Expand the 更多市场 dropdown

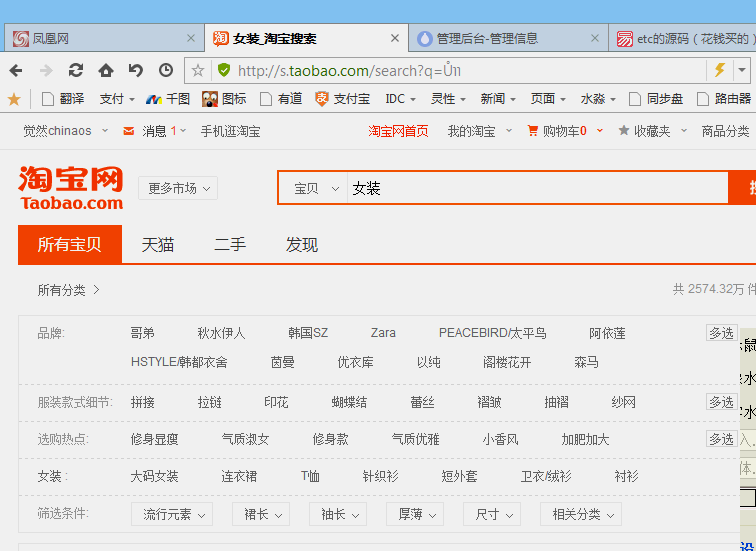178,188
